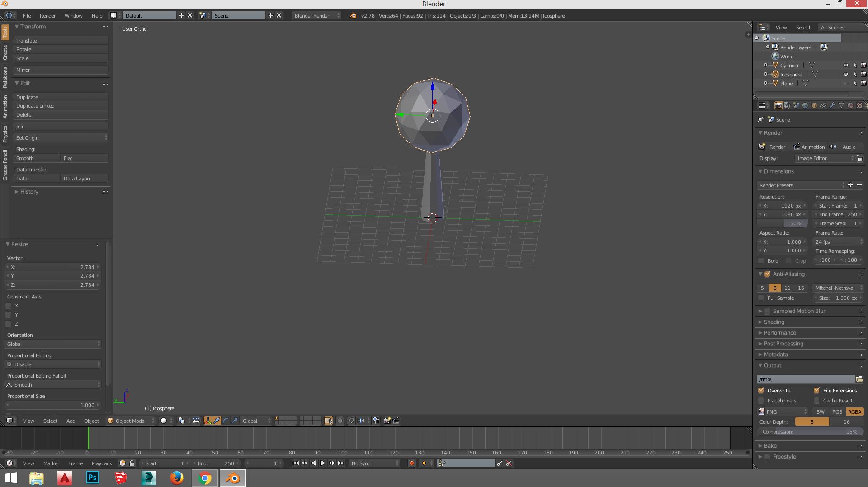
Task: Toggle Icosphere visibility eye in outliner
Action: pyautogui.click(x=845, y=74)
